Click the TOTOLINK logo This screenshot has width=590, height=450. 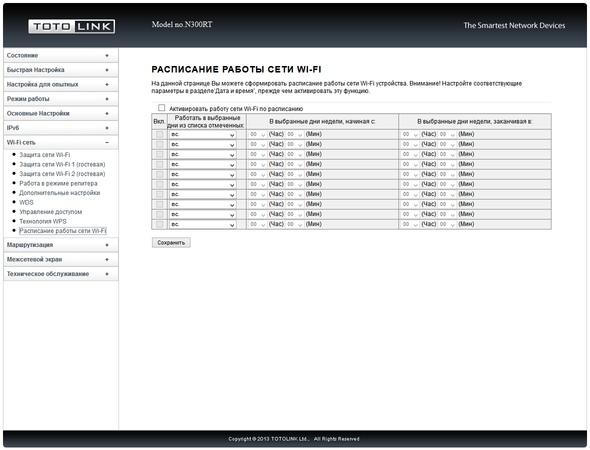click(x=71, y=26)
